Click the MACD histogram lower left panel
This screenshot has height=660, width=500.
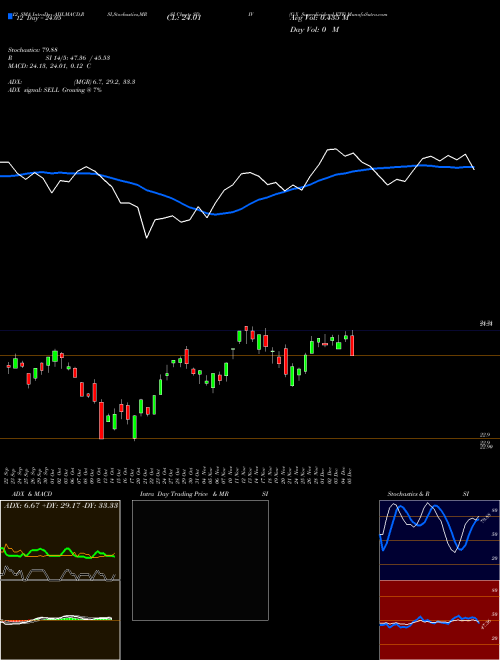click(x=60, y=620)
